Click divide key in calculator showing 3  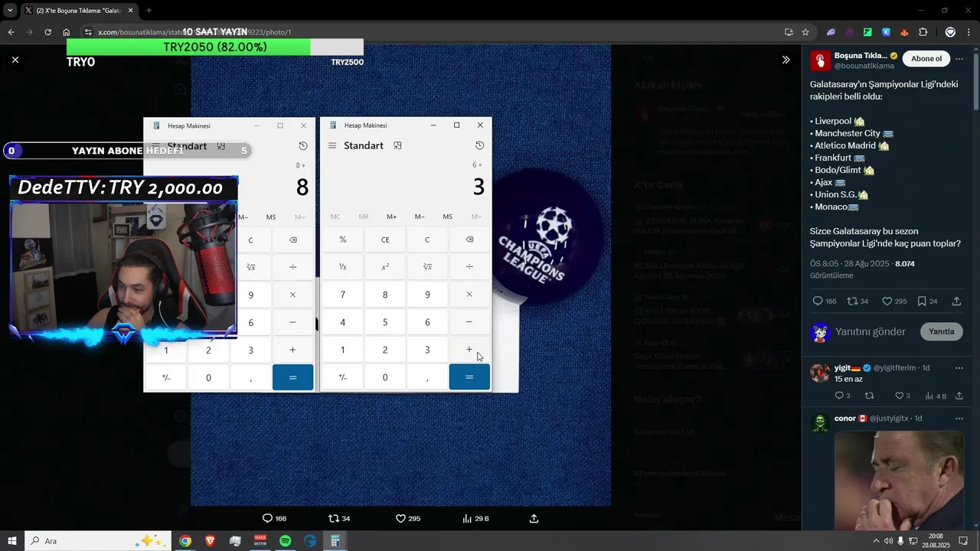(x=469, y=267)
